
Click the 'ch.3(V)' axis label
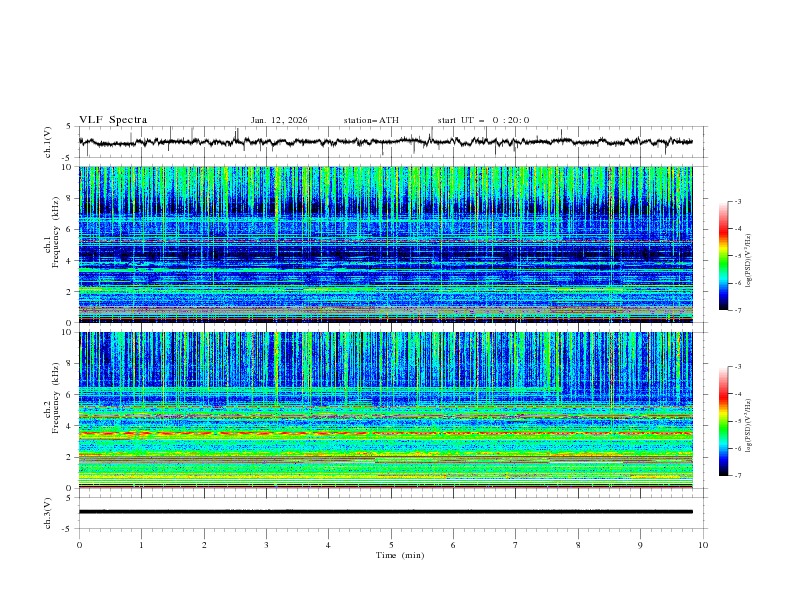[x=49, y=511]
